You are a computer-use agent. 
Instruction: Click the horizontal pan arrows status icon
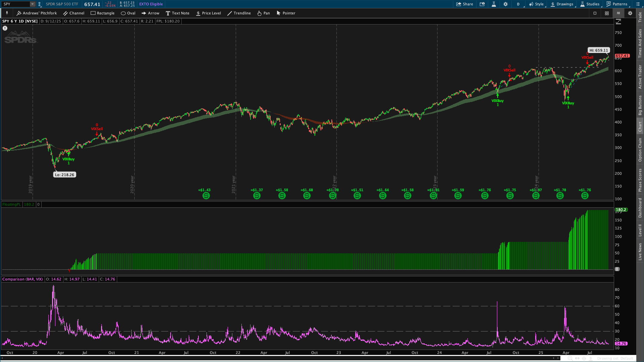pyautogui.click(x=577, y=358)
